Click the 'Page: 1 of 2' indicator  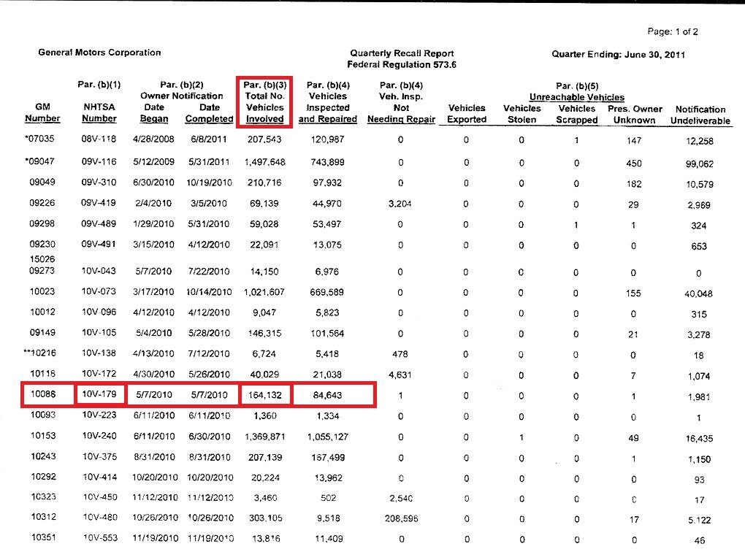(673, 32)
